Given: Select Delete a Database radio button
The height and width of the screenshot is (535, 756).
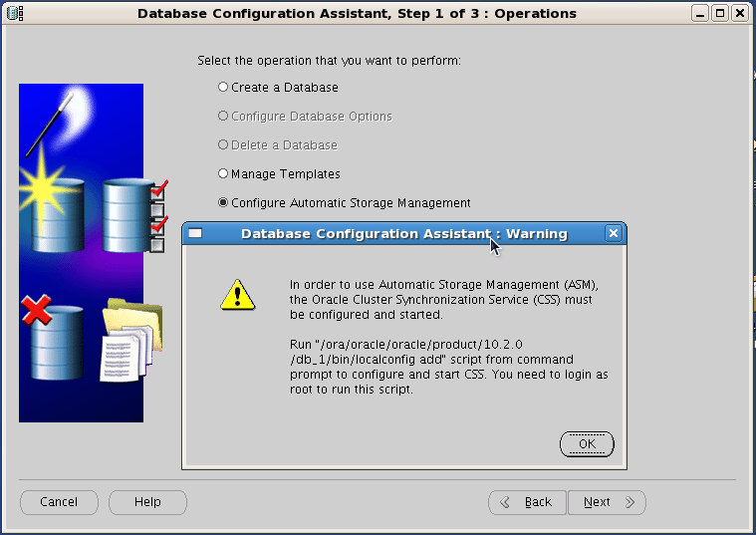Looking at the screenshot, I should pos(223,144).
